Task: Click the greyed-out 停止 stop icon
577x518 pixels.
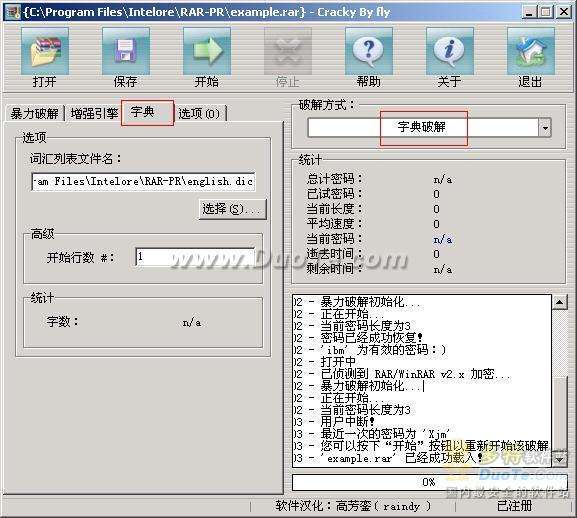Action: click(x=288, y=52)
